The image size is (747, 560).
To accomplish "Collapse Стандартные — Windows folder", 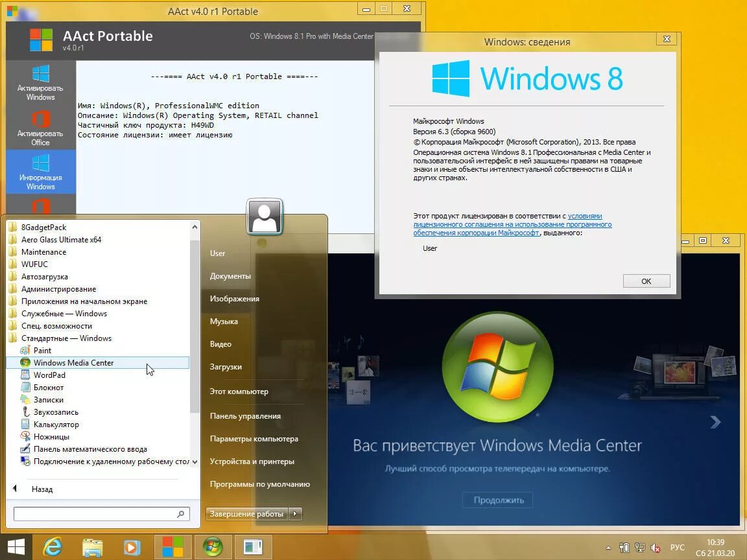I will point(66,338).
